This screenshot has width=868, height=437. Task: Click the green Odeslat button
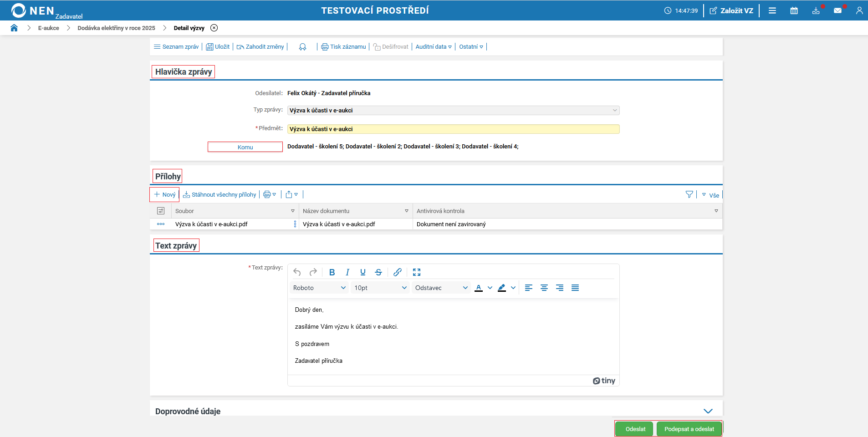coord(635,429)
